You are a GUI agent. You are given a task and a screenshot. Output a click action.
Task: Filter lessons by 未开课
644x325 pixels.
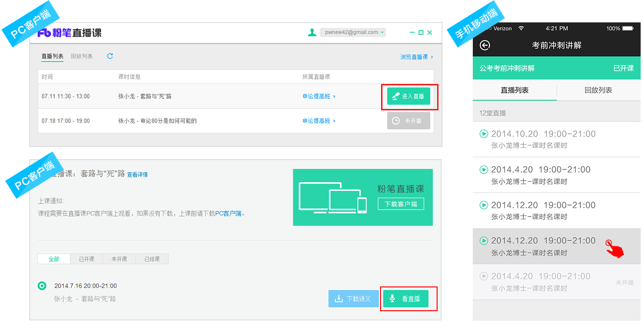point(119,259)
